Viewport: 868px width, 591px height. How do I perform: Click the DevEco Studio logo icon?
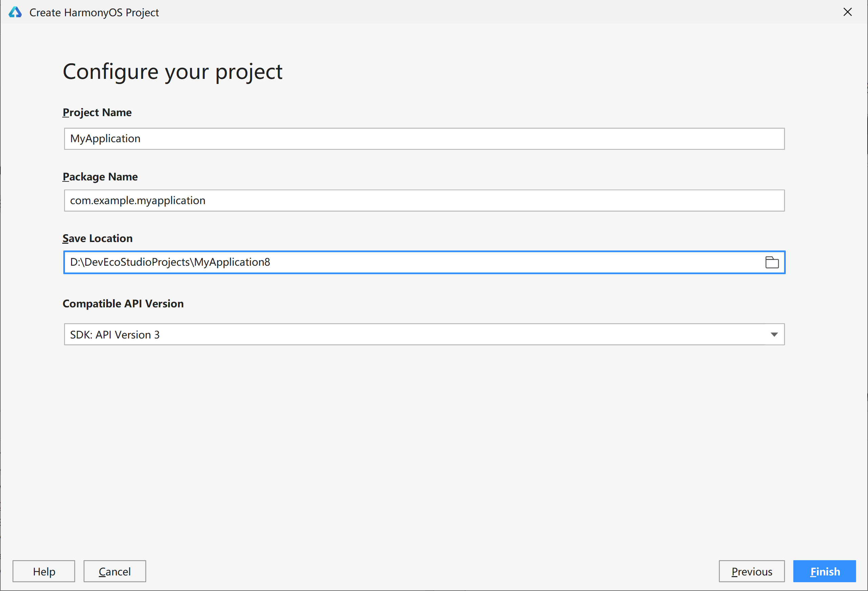(15, 12)
